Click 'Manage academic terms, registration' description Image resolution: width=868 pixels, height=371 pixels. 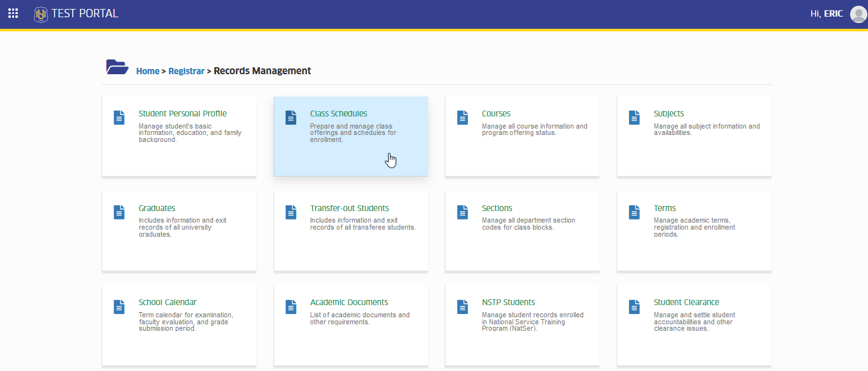pyautogui.click(x=694, y=227)
